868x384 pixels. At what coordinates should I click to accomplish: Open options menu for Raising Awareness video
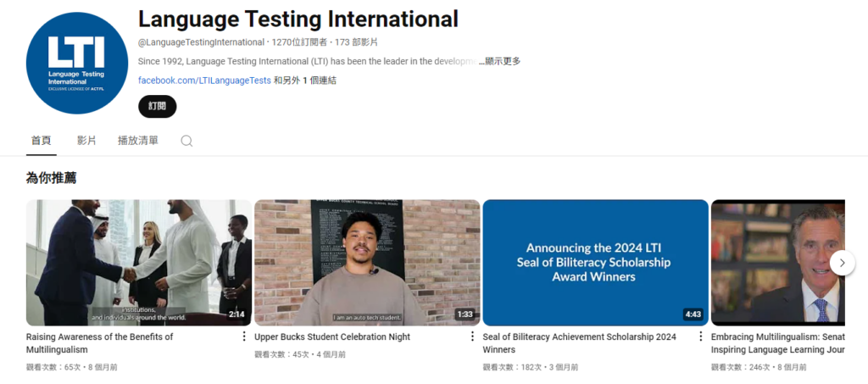tap(244, 337)
